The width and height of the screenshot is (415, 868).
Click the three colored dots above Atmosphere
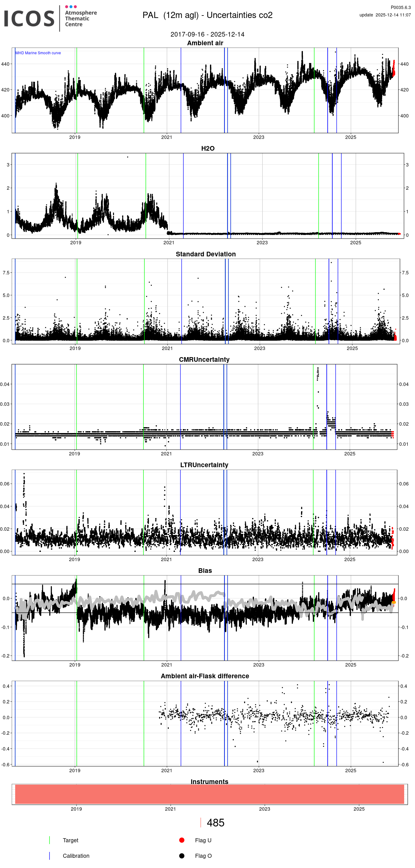coord(71,7)
